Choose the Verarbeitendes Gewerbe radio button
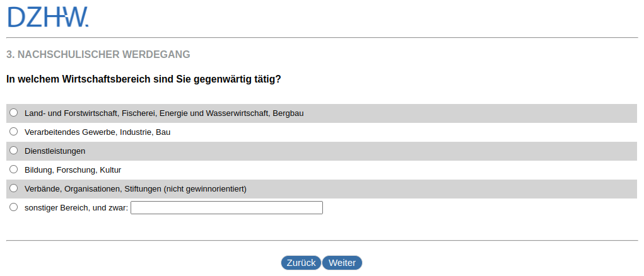 (14, 132)
